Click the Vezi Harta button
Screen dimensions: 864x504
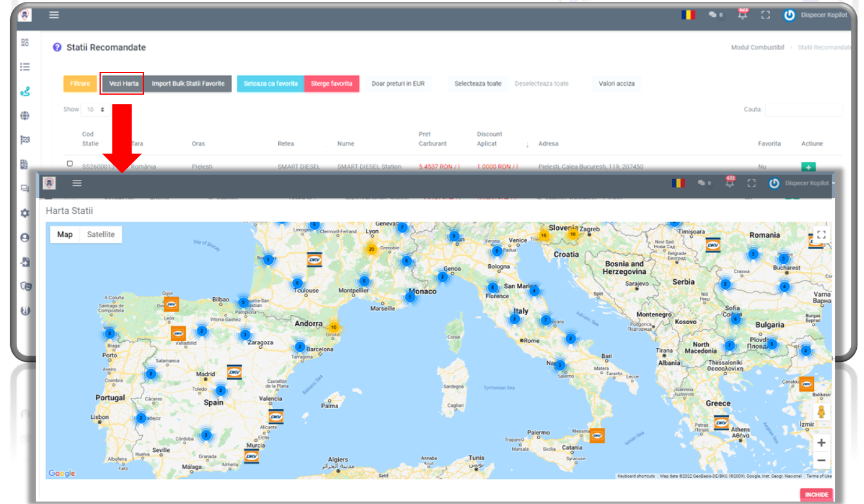click(x=123, y=84)
